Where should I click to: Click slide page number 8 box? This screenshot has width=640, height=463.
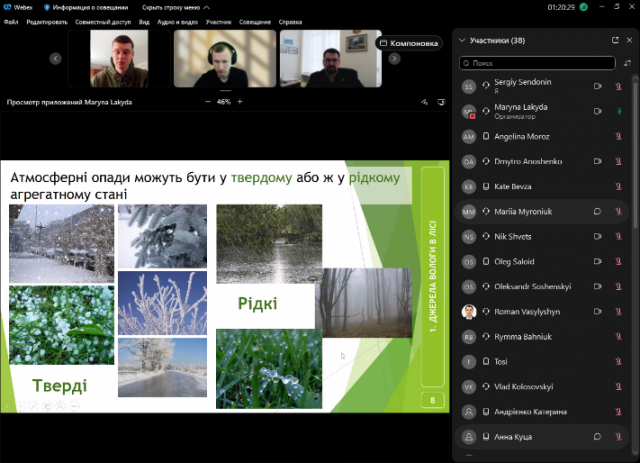433,400
